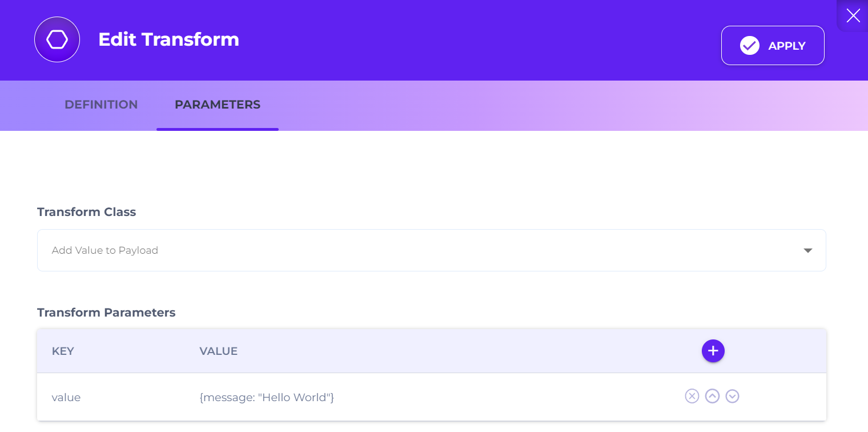The height and width of the screenshot is (432, 868).
Task: Move the value parameter up
Action: (x=712, y=396)
